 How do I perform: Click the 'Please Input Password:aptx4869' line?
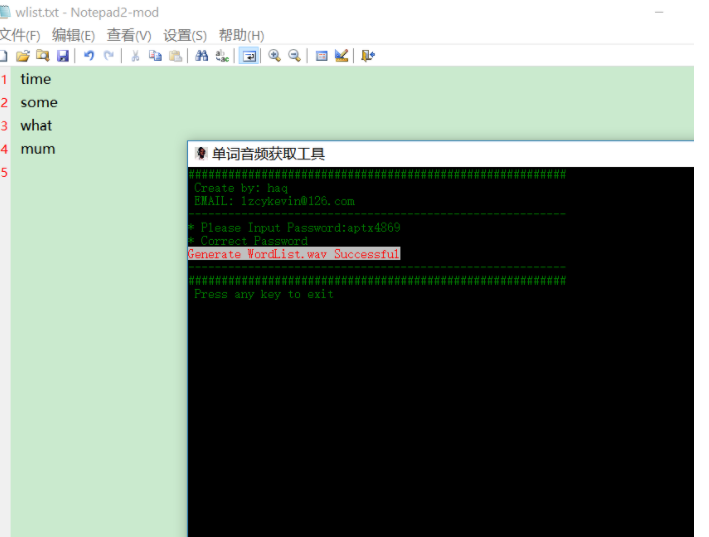pyautogui.click(x=300, y=227)
